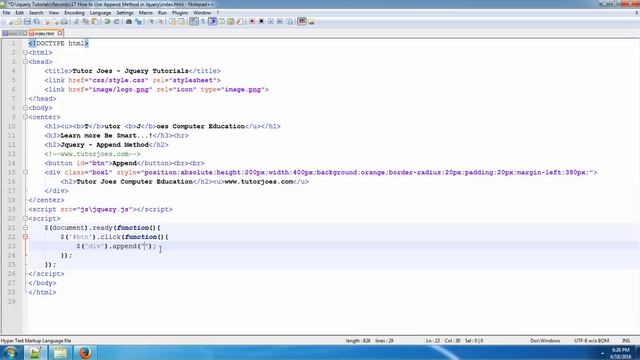Click the 'Ln : 23' status entry

pyautogui.click(x=433, y=340)
